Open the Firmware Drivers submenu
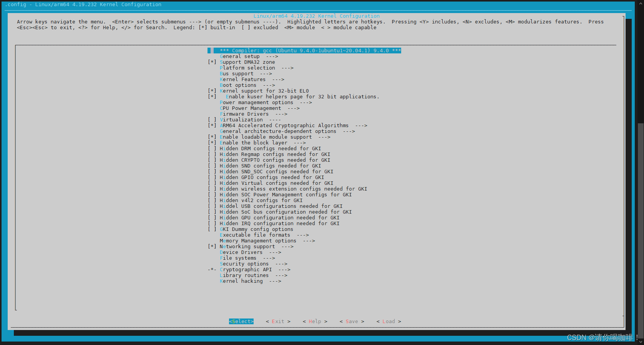This screenshot has width=644, height=345. click(254, 114)
